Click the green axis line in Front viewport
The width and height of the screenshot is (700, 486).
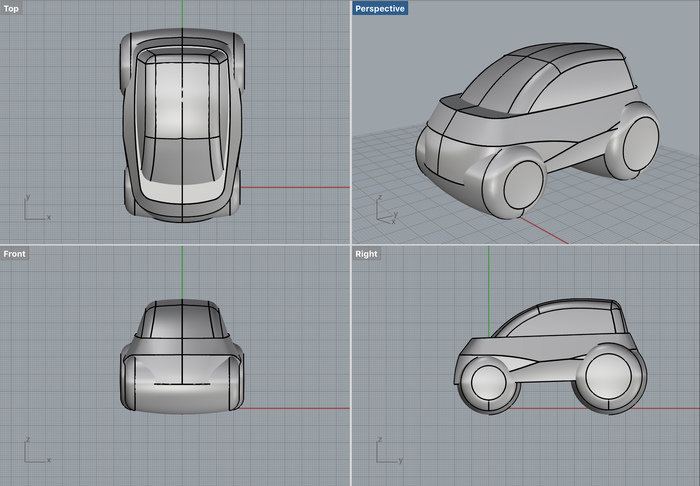182,272
